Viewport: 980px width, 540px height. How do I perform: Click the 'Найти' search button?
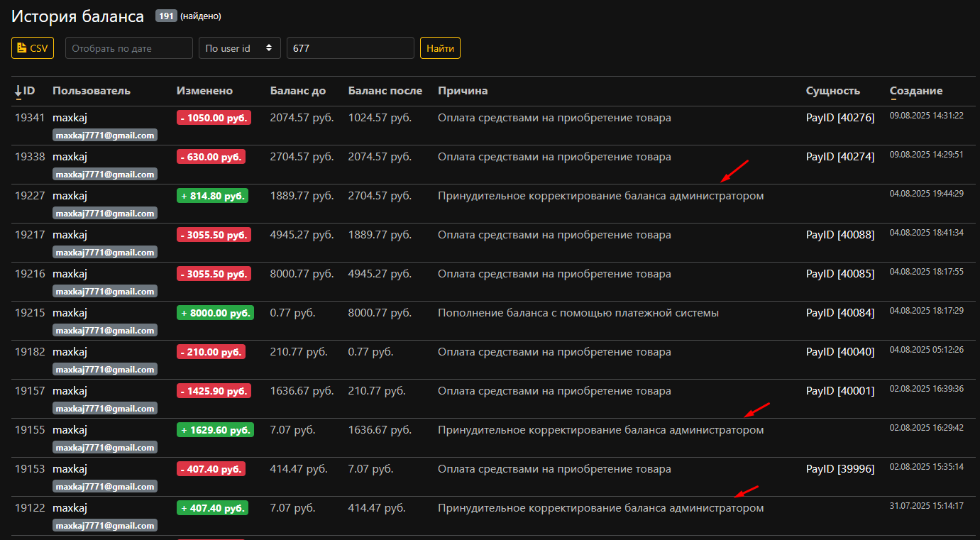(x=441, y=48)
